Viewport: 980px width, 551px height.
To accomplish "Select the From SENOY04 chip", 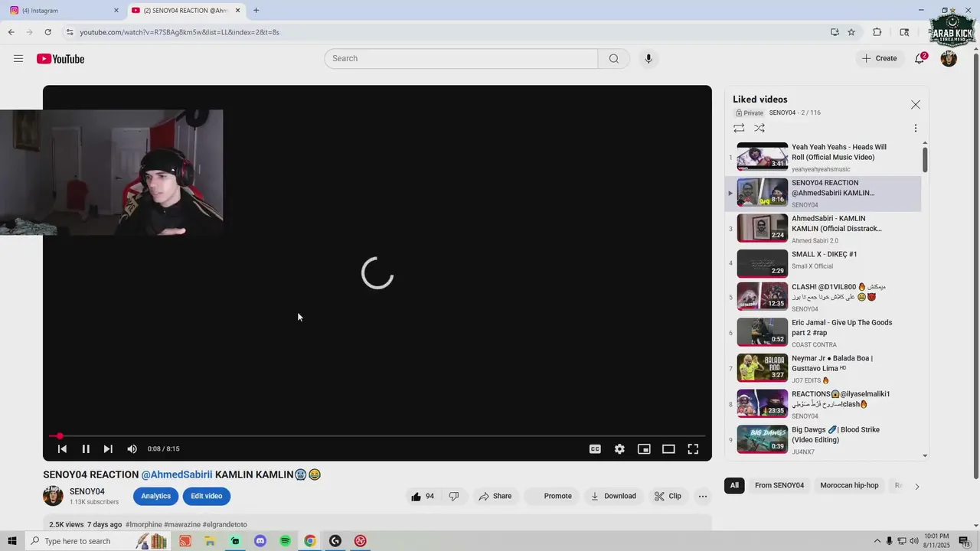I will click(779, 485).
